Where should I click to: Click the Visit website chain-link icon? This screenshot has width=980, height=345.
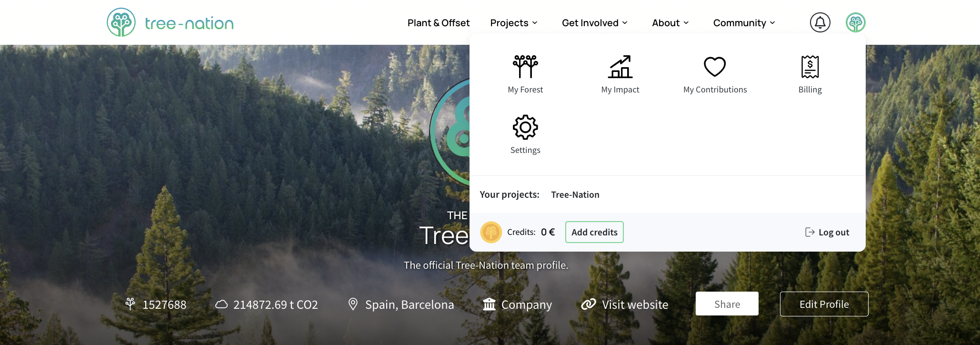(x=589, y=304)
